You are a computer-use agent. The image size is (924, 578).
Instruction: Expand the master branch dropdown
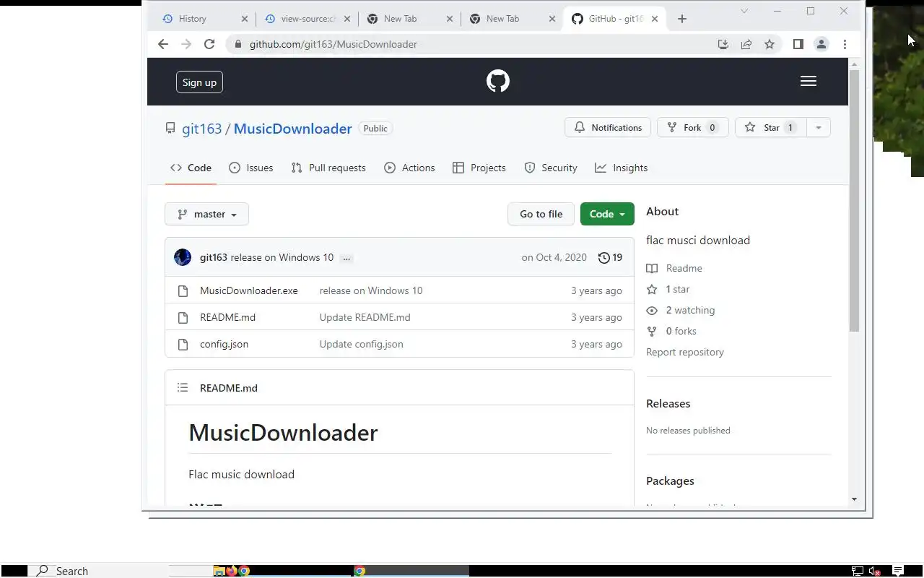tap(206, 214)
